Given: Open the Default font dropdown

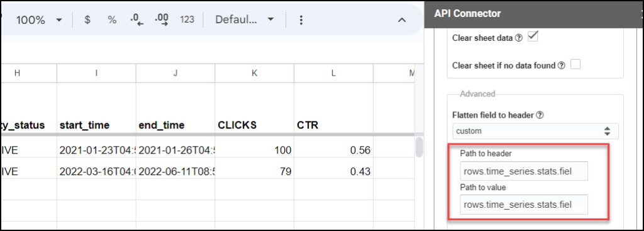Looking at the screenshot, I should [245, 20].
